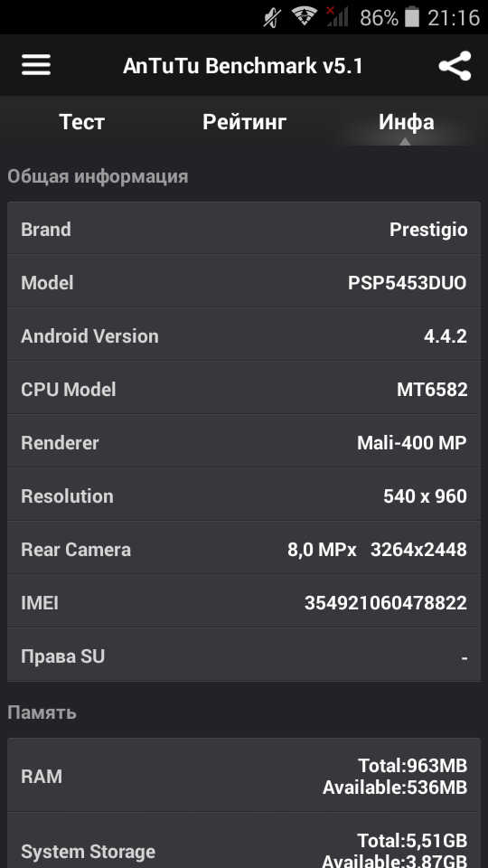Select the Model PSP5453DUO row
The width and height of the screenshot is (488, 868).
click(244, 282)
